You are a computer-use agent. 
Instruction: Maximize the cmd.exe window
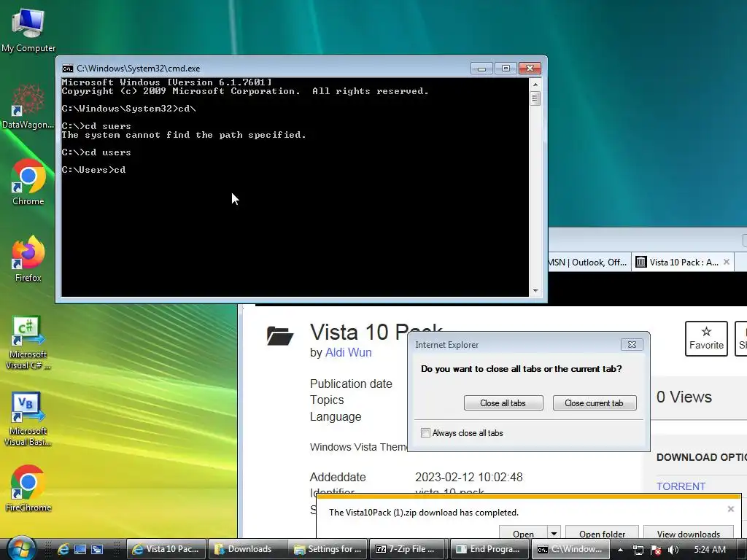[506, 69]
